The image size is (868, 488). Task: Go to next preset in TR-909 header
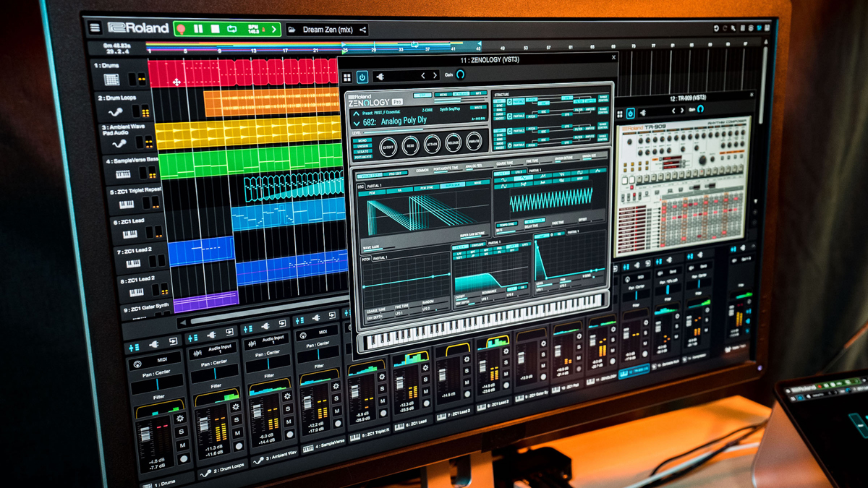(682, 111)
